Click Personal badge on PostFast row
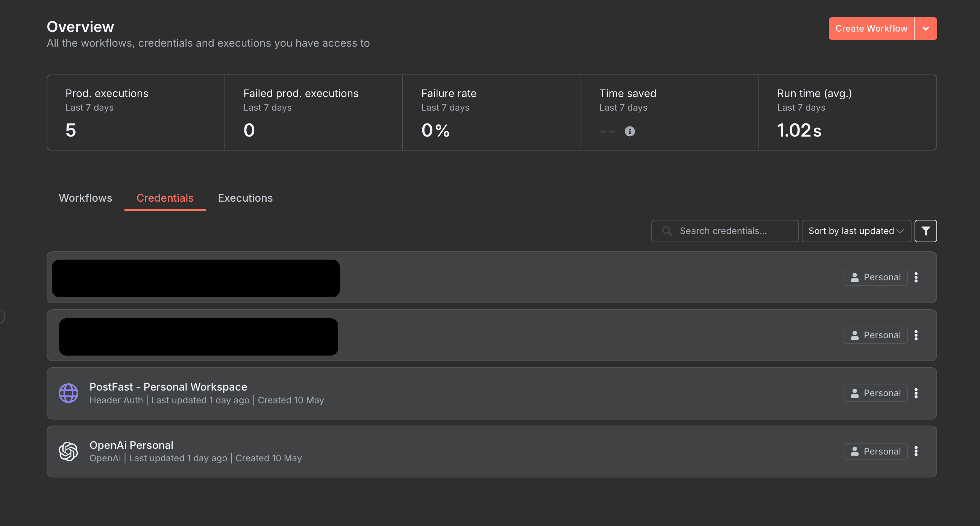Image resolution: width=980 pixels, height=526 pixels. coord(875,393)
